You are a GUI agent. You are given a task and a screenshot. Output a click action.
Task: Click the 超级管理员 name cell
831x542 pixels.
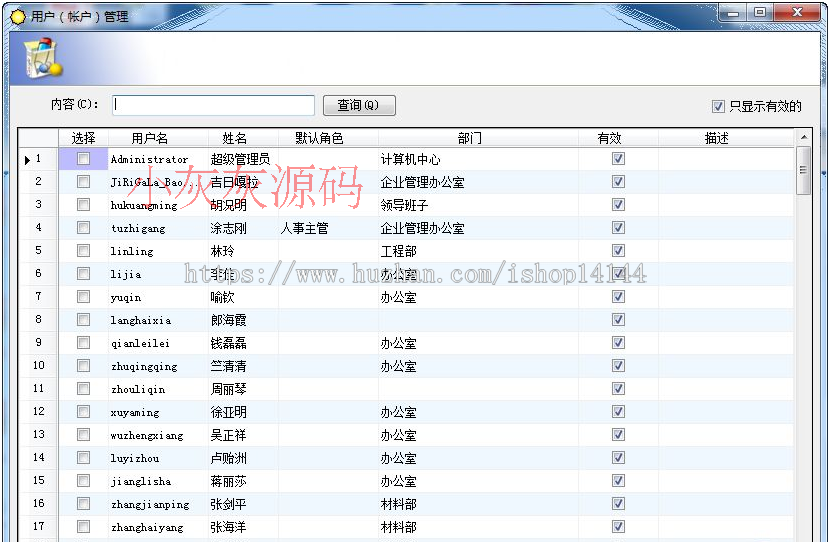pos(243,159)
